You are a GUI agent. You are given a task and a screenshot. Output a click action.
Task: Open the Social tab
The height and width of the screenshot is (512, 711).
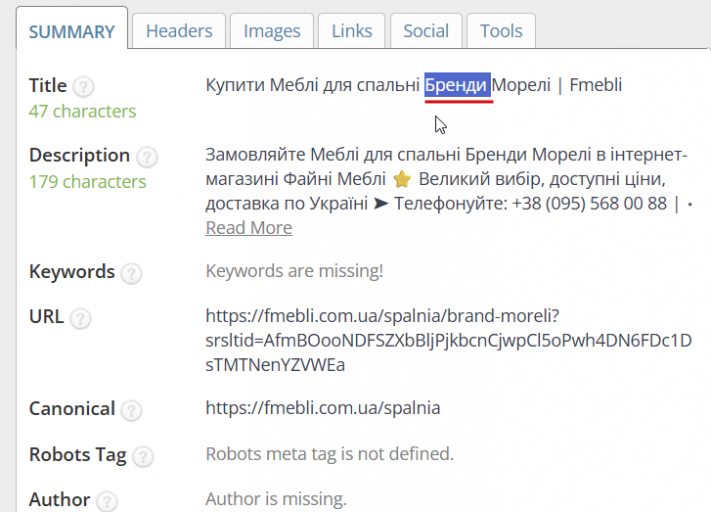click(426, 31)
